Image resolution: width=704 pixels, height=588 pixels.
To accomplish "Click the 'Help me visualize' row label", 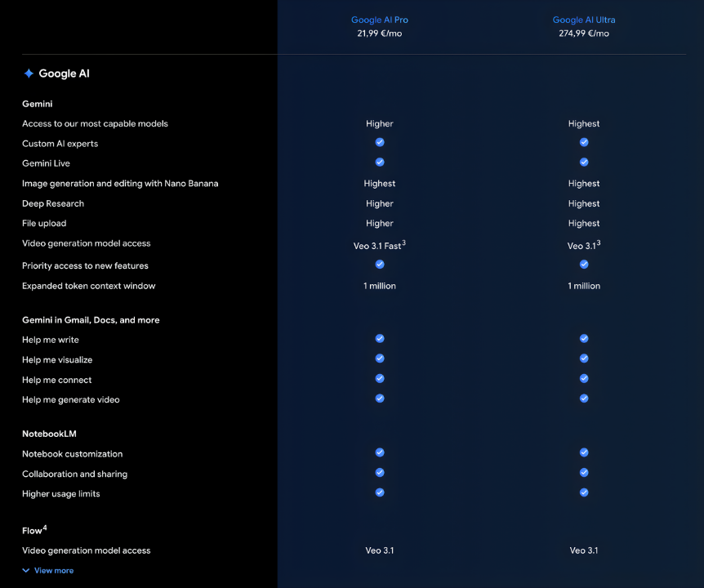I will click(x=57, y=359).
